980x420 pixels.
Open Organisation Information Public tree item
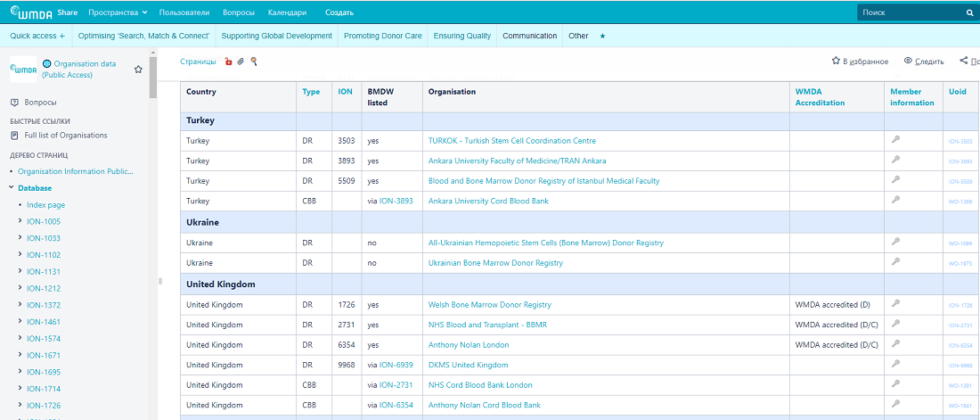(x=76, y=171)
